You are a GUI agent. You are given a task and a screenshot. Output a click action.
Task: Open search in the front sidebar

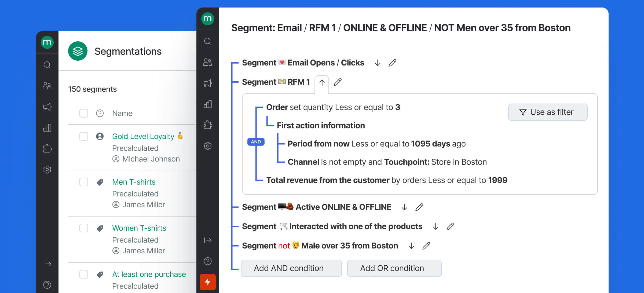(207, 41)
